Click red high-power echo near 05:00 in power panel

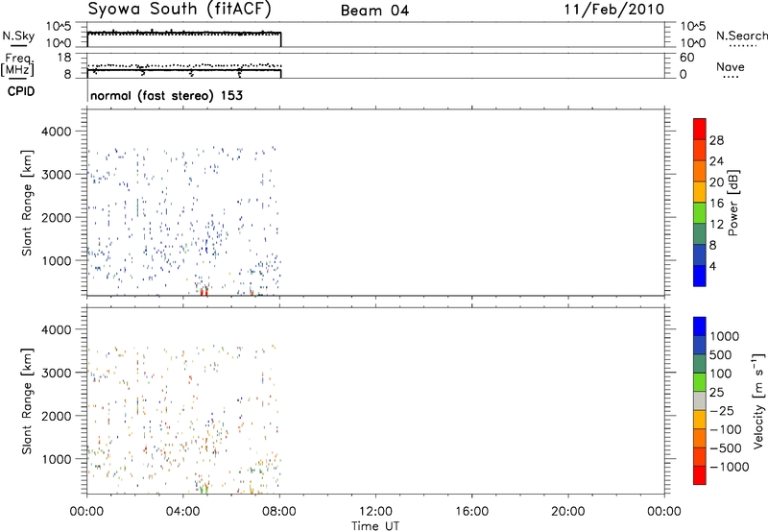coord(204,292)
